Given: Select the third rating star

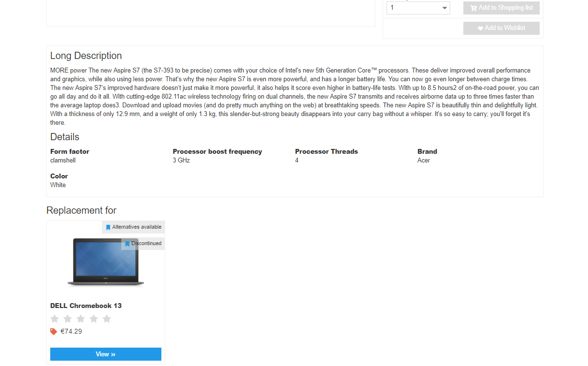Looking at the screenshot, I should tap(81, 319).
